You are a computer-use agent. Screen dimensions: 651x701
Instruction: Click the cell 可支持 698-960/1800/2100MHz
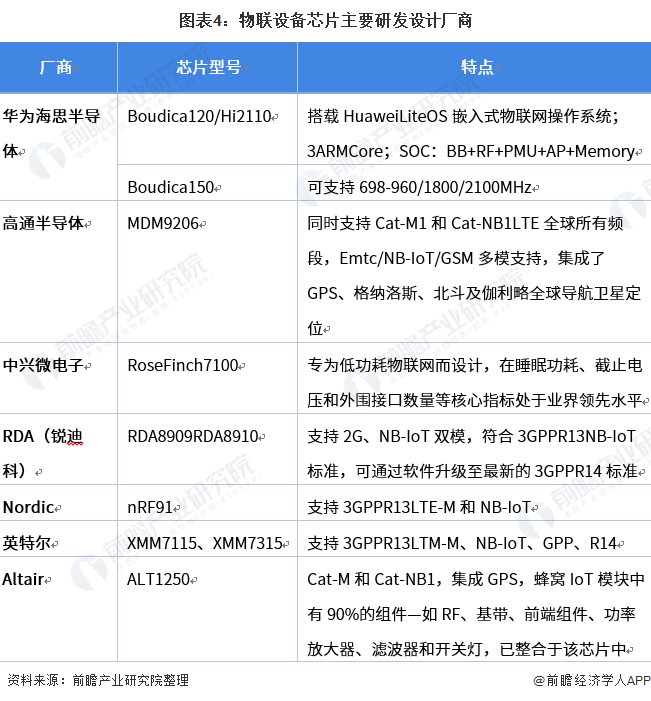click(474, 183)
